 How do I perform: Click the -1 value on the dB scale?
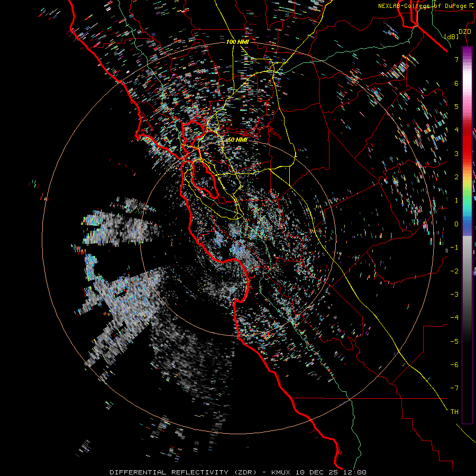[x=454, y=248]
